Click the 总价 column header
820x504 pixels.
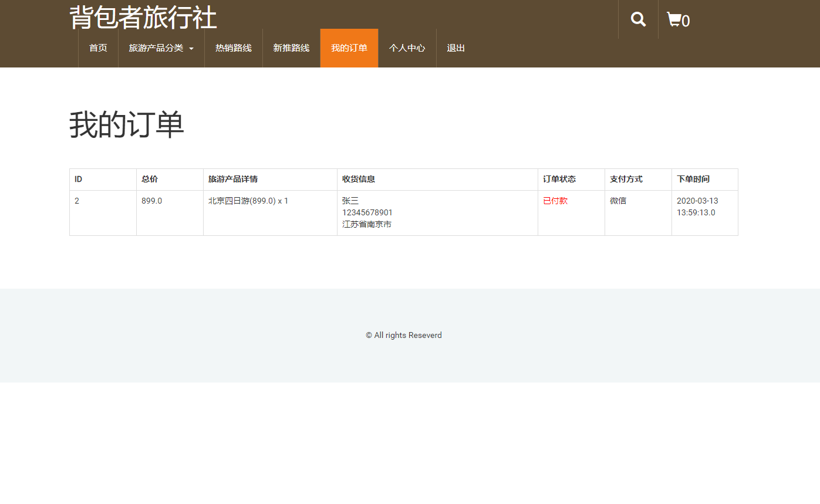tap(149, 179)
